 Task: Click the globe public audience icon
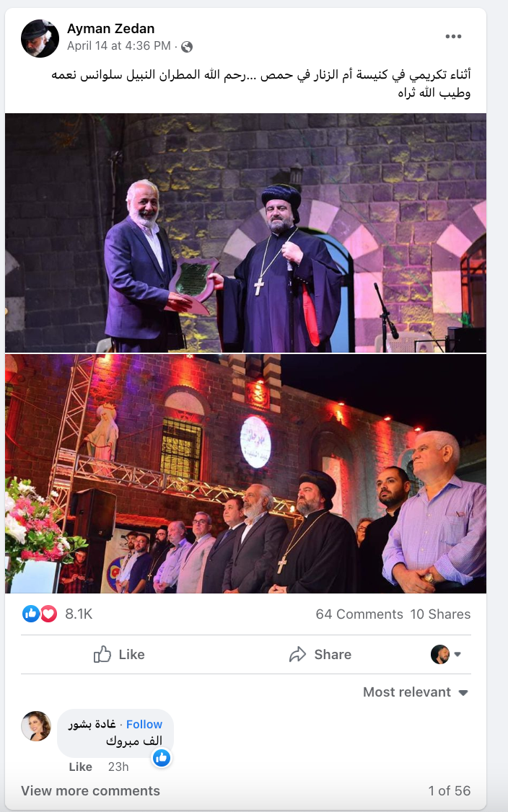coord(187,47)
